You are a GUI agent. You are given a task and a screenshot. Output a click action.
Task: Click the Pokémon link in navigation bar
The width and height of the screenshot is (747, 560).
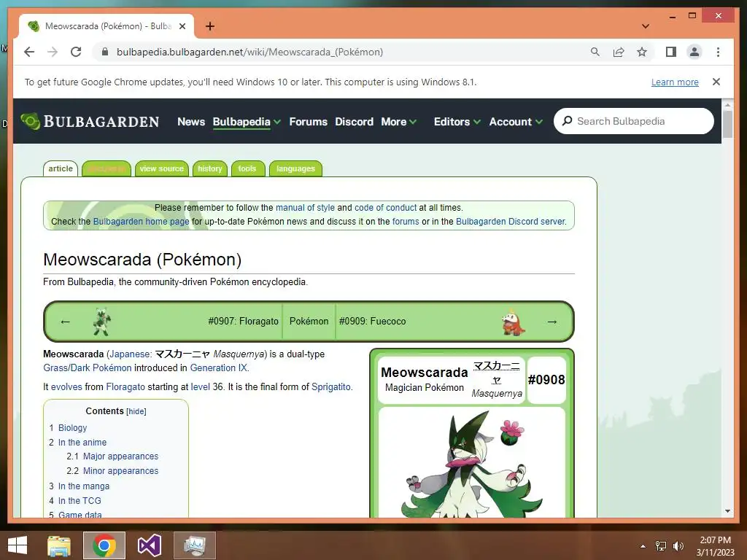pyautogui.click(x=309, y=322)
